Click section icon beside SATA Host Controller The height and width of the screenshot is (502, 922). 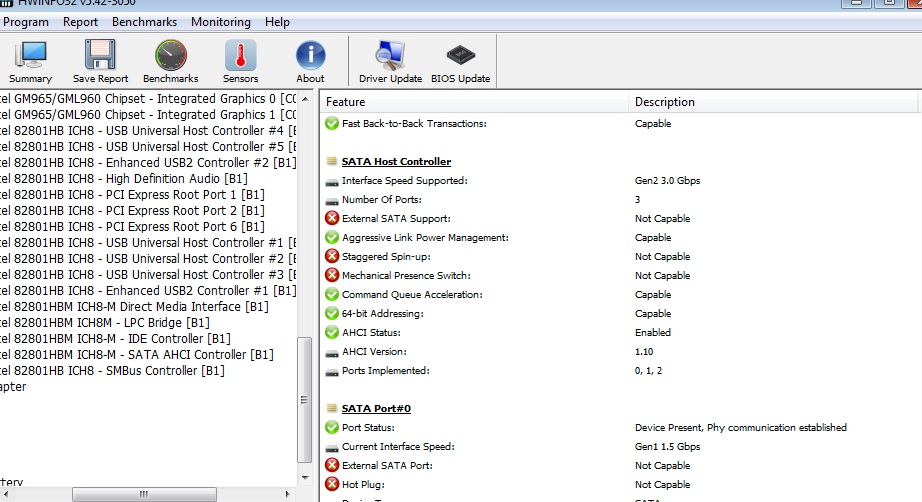coord(332,161)
